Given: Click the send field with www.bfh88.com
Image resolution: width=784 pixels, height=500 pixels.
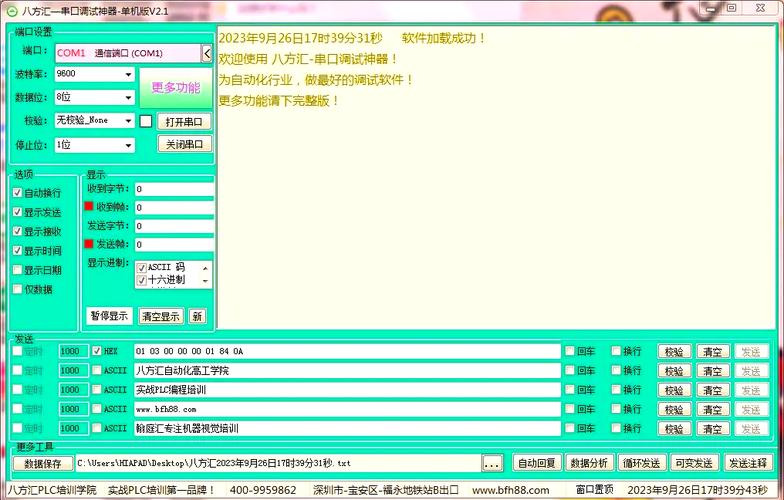Looking at the screenshot, I should point(347,409).
